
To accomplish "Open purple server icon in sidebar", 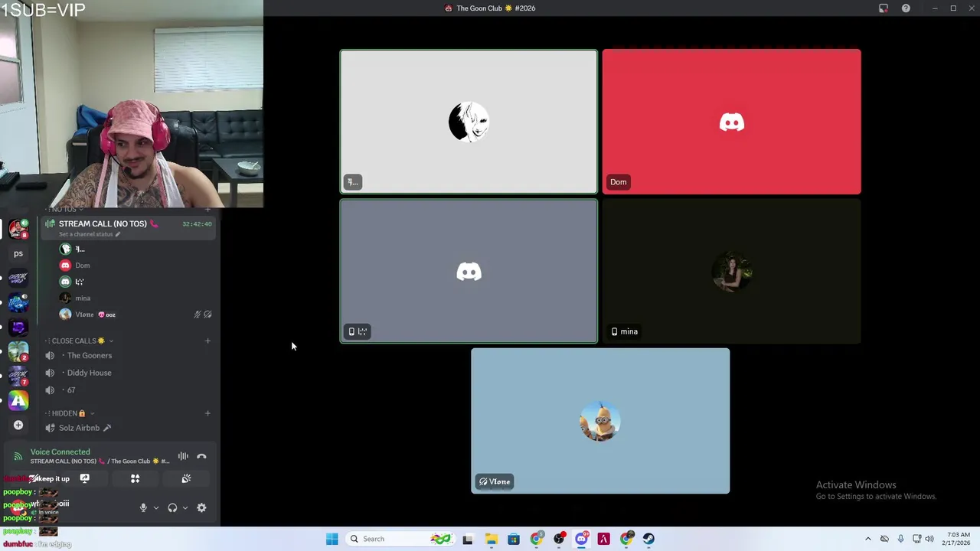I will click(x=18, y=328).
